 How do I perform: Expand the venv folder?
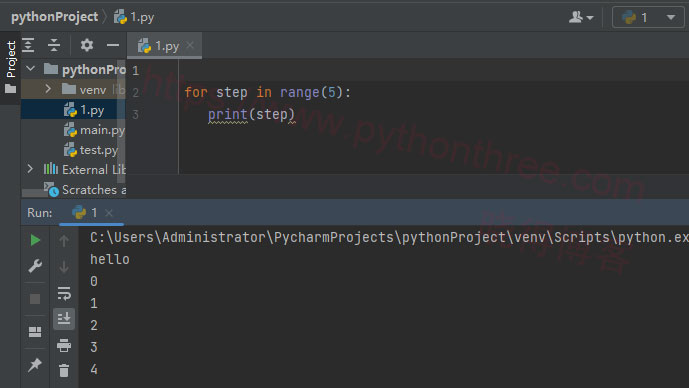point(48,89)
